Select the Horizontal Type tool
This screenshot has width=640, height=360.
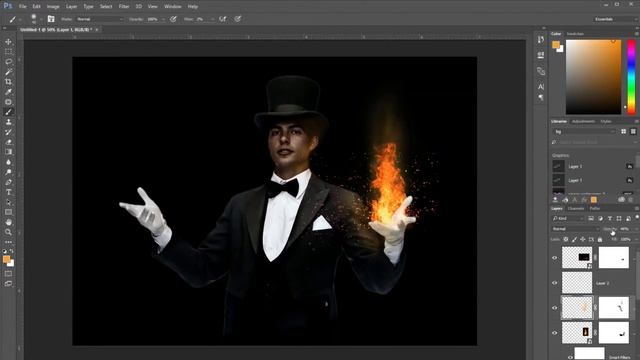pyautogui.click(x=8, y=192)
